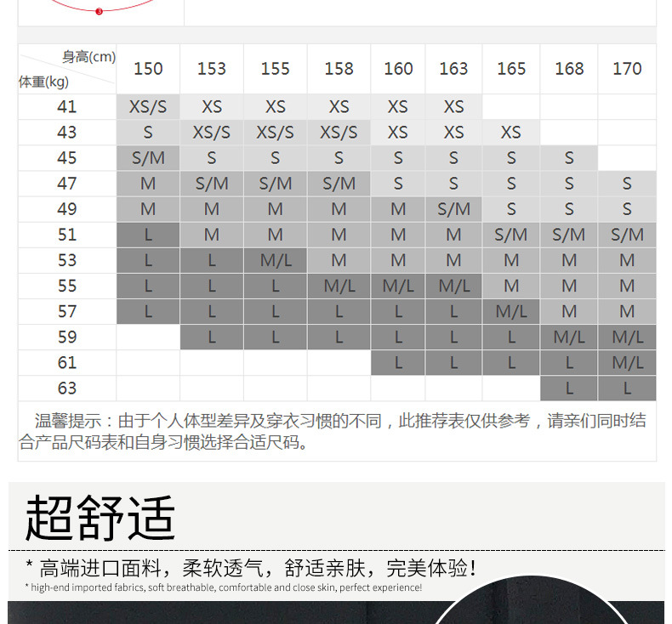Viewport: 672px width, 624px height.
Task: Click the English high-end imported fabrics line
Action: 223,587
